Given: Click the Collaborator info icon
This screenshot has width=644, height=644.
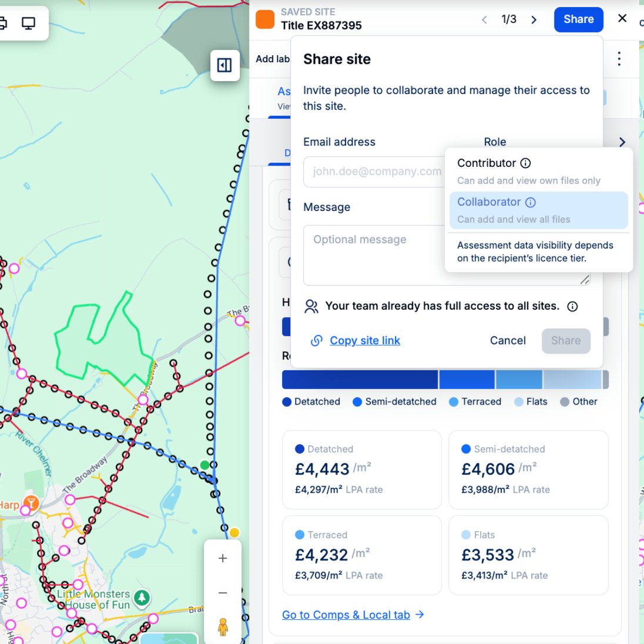Looking at the screenshot, I should pyautogui.click(x=531, y=203).
